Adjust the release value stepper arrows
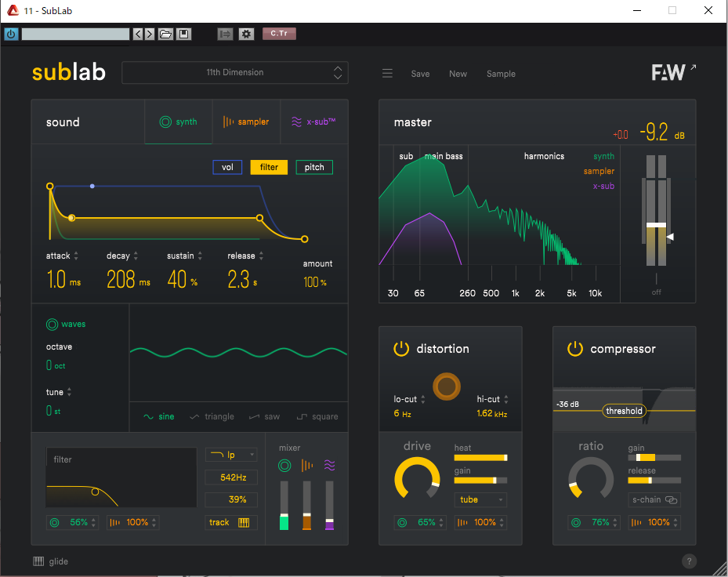The height and width of the screenshot is (577, 728). [261, 256]
